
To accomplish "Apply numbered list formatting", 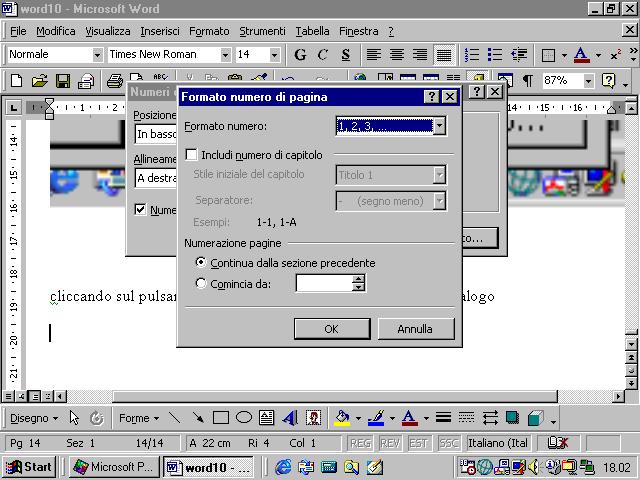I will pos(472,55).
